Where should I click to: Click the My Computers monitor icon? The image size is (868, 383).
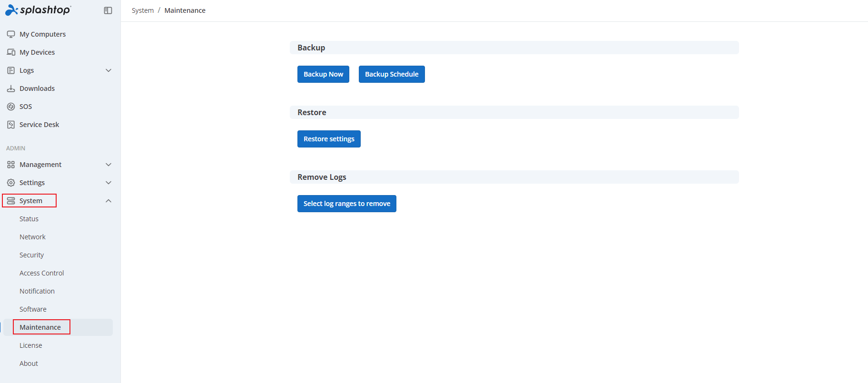11,34
